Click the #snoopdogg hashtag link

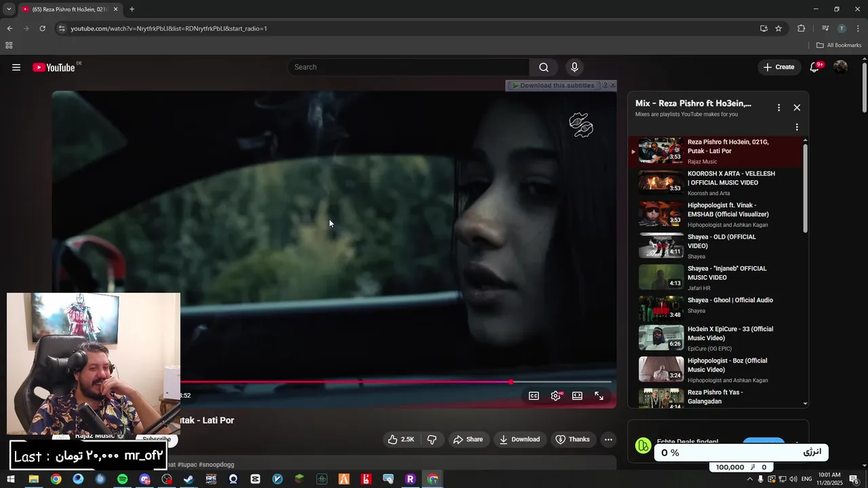point(216,465)
